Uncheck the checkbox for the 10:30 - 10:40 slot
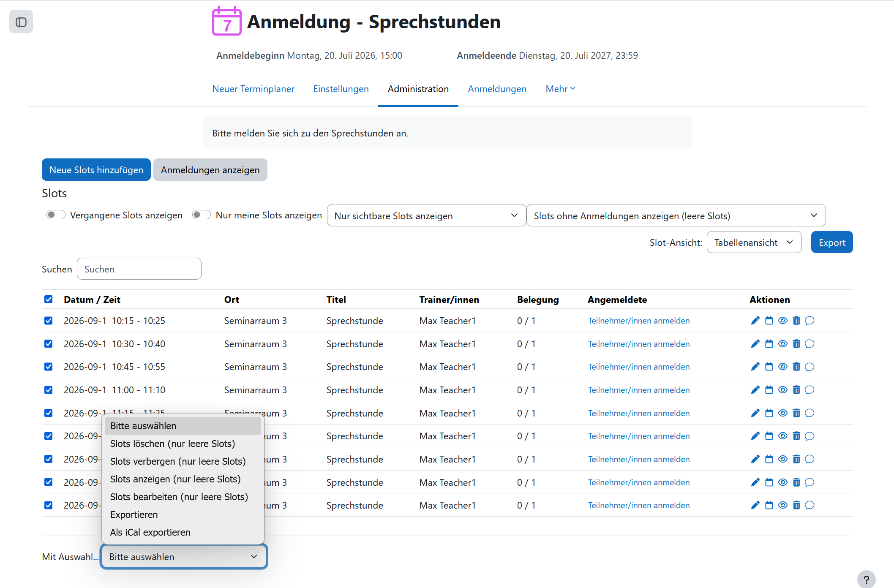Image resolution: width=894 pixels, height=588 pixels. click(49, 344)
